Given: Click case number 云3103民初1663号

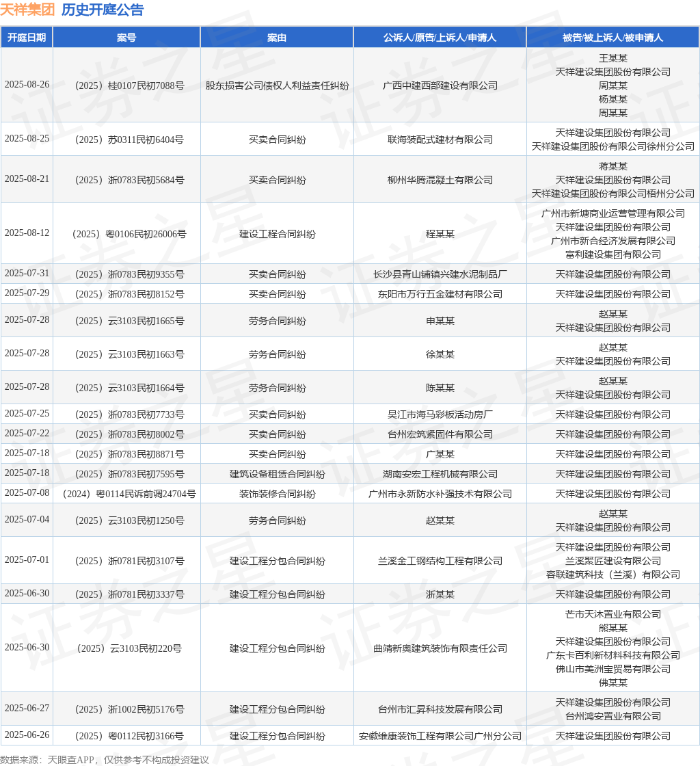Looking at the screenshot, I should tap(129, 355).
